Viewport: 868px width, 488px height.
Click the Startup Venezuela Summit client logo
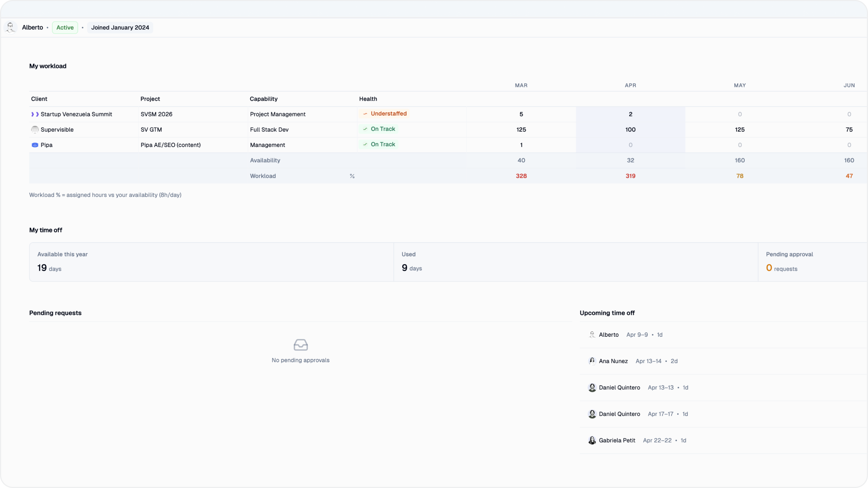point(35,114)
